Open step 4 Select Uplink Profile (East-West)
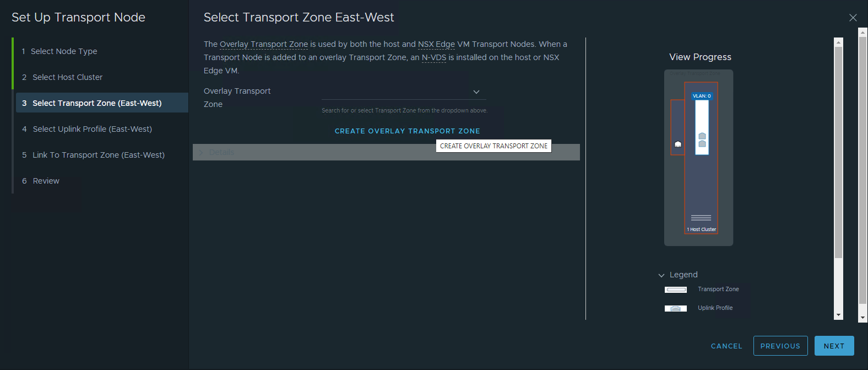This screenshot has width=868, height=370. pos(92,129)
